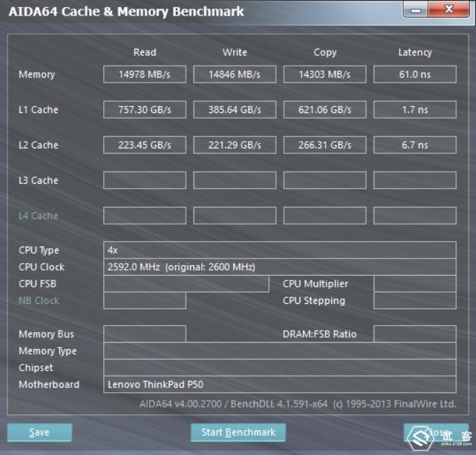
Task: Click the window title AIDA64 Cache & Memory Benchmark
Action: 126,12
